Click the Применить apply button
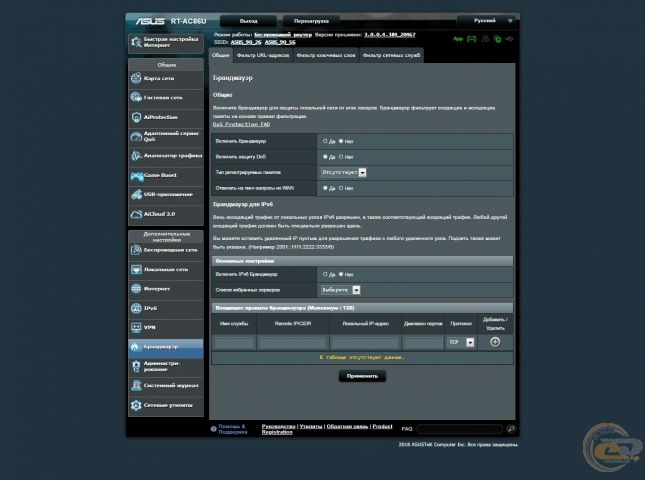The width and height of the screenshot is (645, 480). click(x=362, y=376)
